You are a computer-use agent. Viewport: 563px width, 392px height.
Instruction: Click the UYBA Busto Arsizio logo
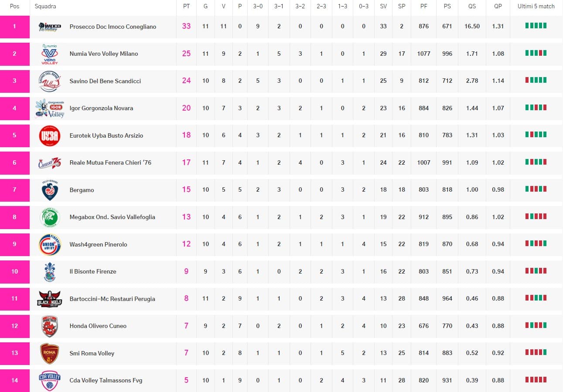pyautogui.click(x=50, y=135)
